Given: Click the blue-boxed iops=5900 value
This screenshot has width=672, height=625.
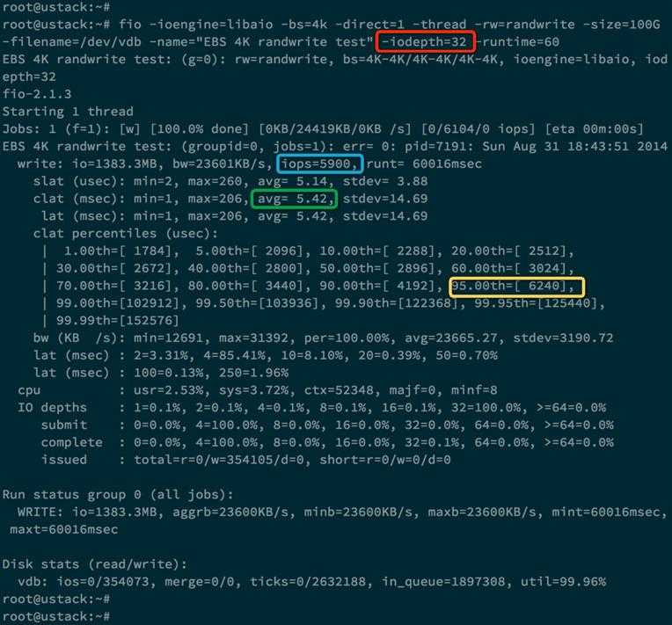Looking at the screenshot, I should (319, 164).
